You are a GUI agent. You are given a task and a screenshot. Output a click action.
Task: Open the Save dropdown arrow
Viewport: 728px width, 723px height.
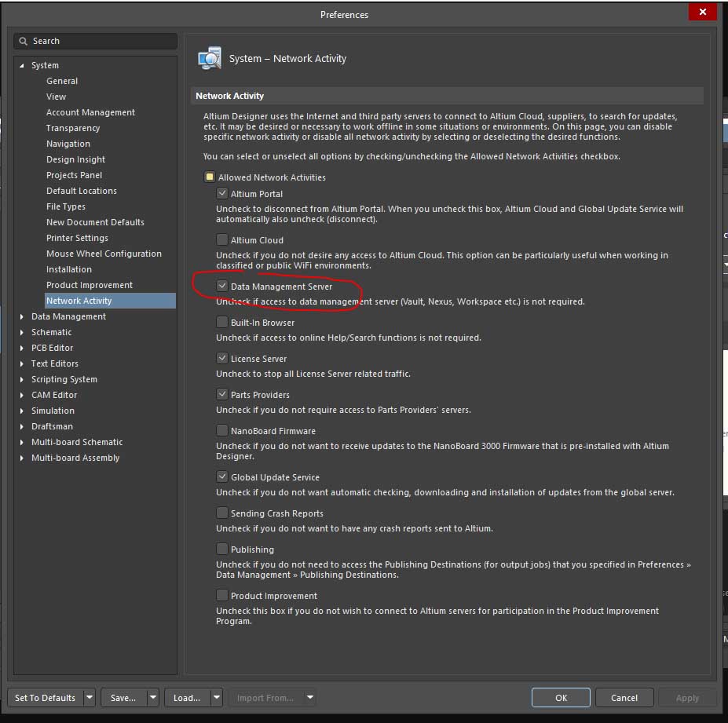[x=152, y=698]
